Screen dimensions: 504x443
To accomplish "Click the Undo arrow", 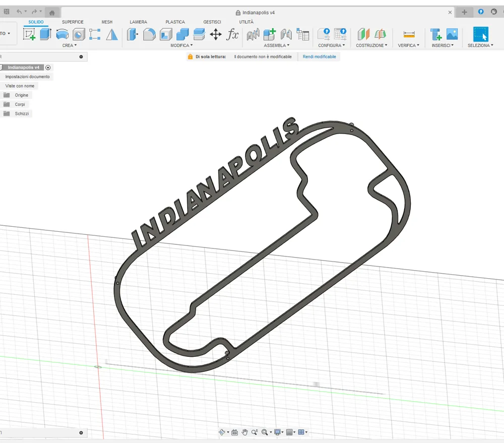I will [19, 12].
